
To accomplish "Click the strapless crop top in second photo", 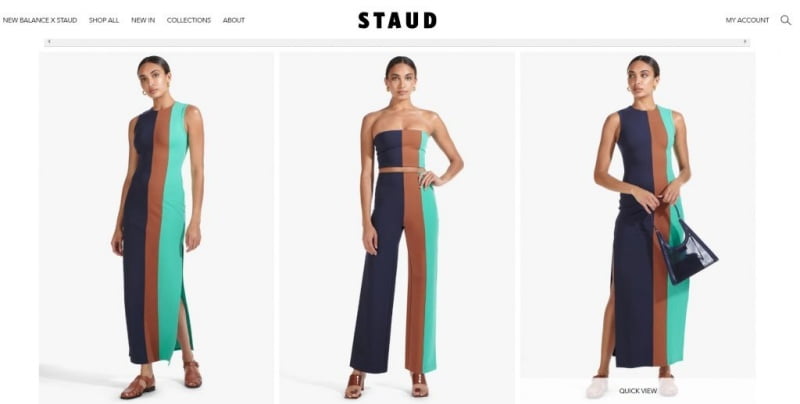I will 401,148.
